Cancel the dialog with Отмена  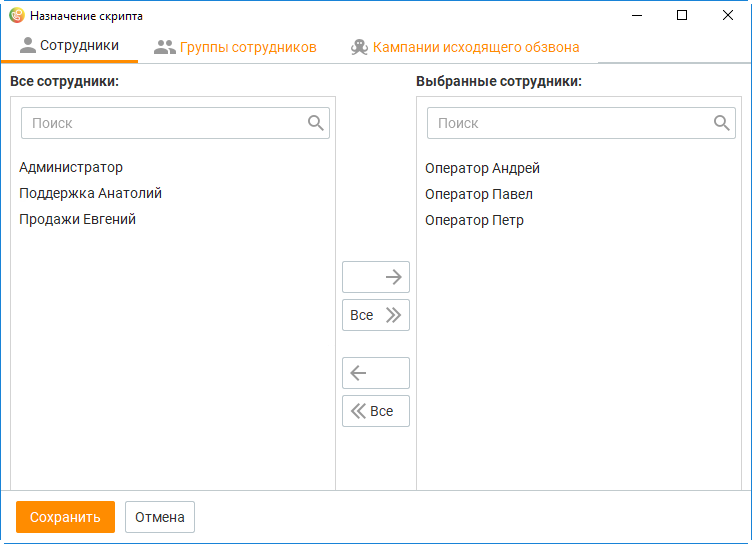160,517
